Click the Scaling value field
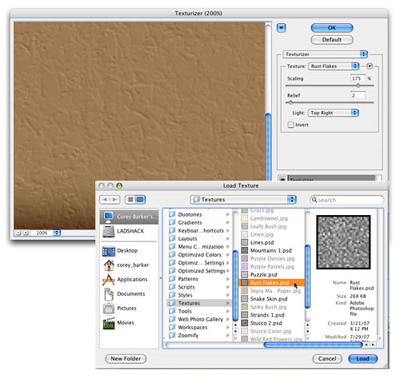Screen dimensions: 400x378 357,78
